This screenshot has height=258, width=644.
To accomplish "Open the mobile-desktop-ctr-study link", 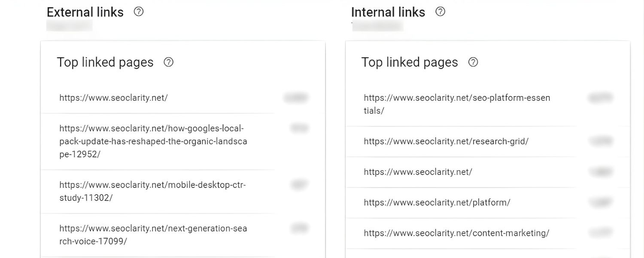I will click(152, 191).
